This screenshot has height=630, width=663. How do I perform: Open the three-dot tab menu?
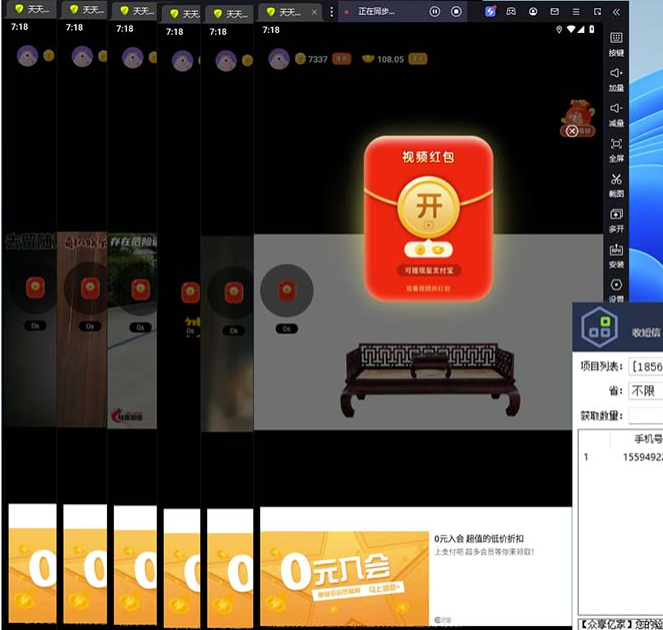tap(332, 12)
